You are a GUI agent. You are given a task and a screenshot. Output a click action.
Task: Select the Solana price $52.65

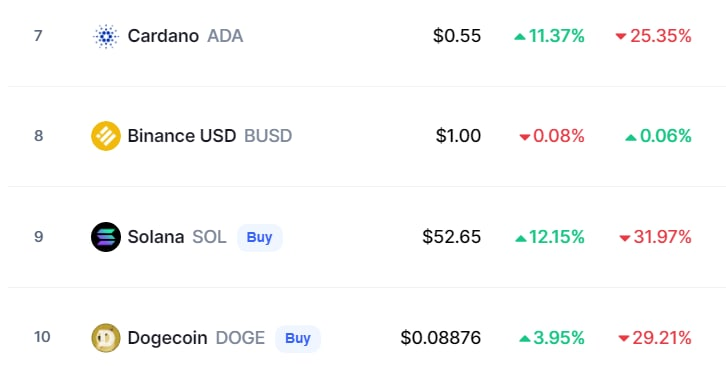(x=451, y=237)
